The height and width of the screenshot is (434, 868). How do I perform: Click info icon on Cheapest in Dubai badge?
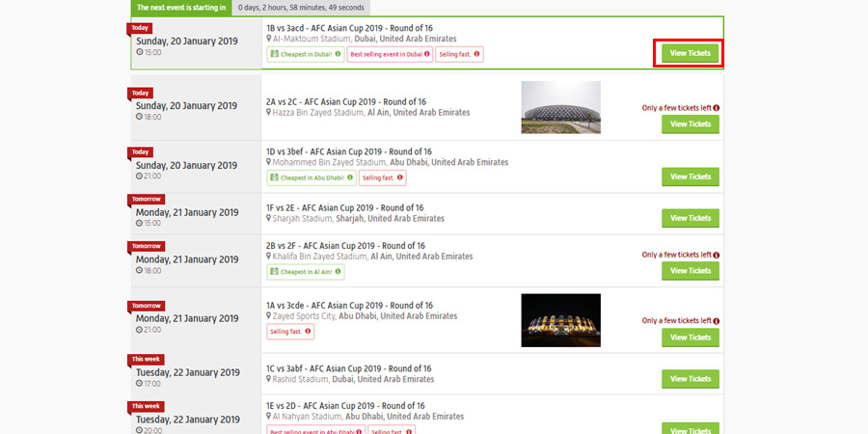(x=338, y=54)
